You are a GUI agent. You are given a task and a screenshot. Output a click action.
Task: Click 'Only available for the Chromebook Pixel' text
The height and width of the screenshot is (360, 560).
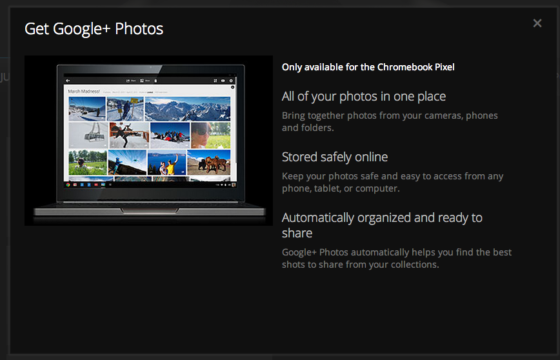pyautogui.click(x=368, y=67)
